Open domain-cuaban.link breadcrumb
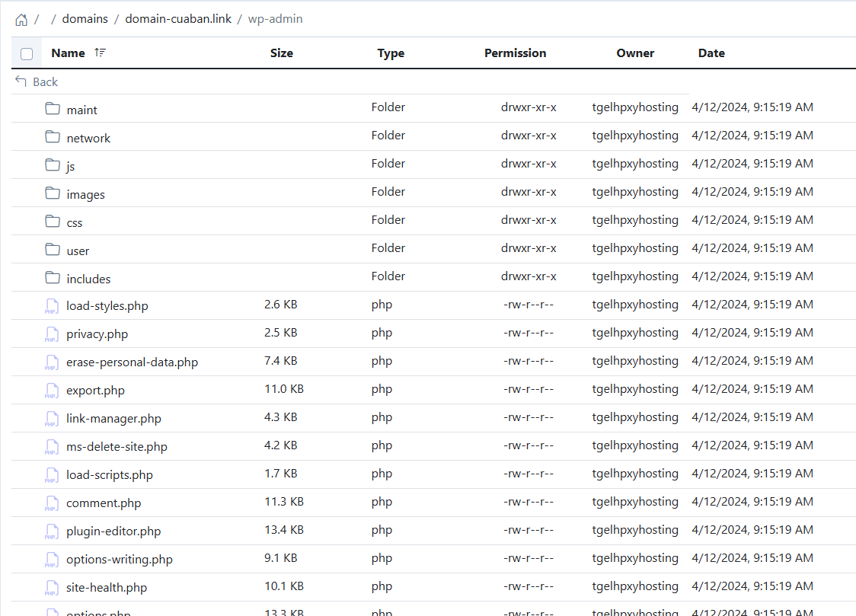 tap(178, 18)
